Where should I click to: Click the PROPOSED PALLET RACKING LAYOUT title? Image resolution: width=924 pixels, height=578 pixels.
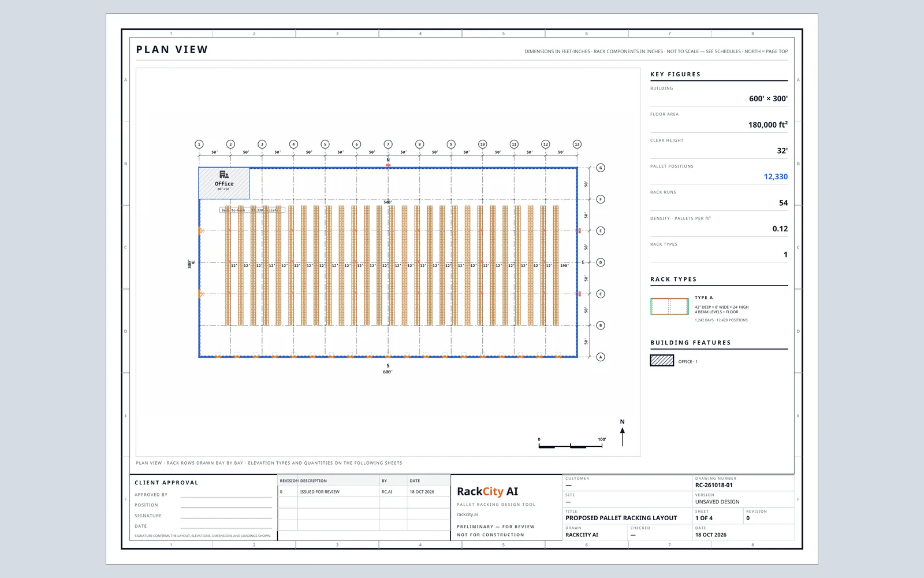[x=621, y=518]
